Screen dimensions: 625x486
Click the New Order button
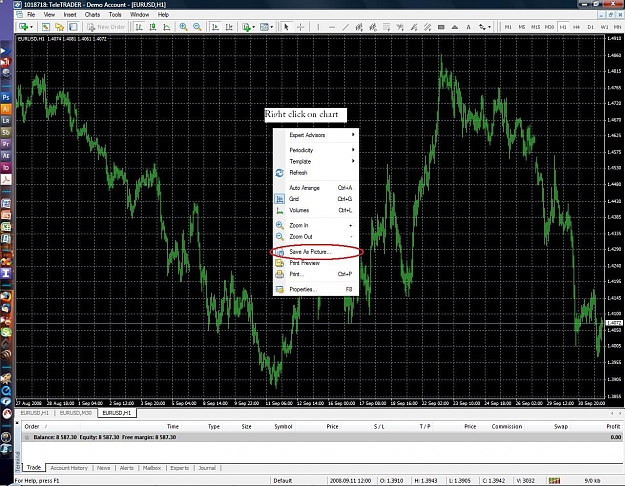[x=106, y=27]
